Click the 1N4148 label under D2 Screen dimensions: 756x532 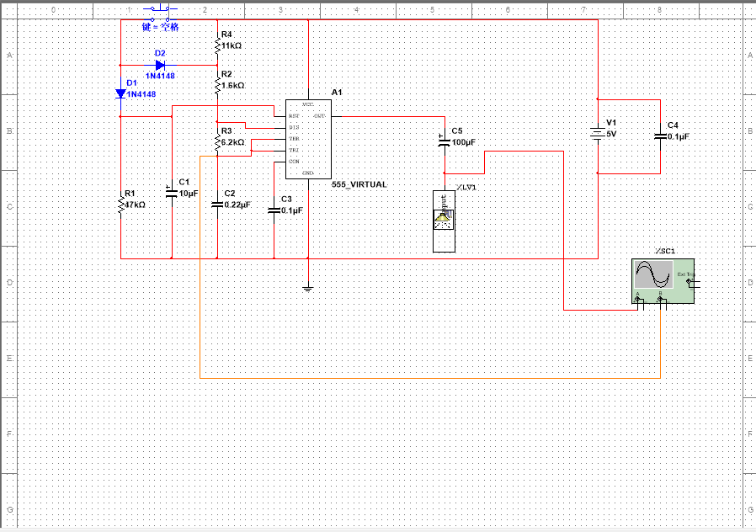(160, 76)
